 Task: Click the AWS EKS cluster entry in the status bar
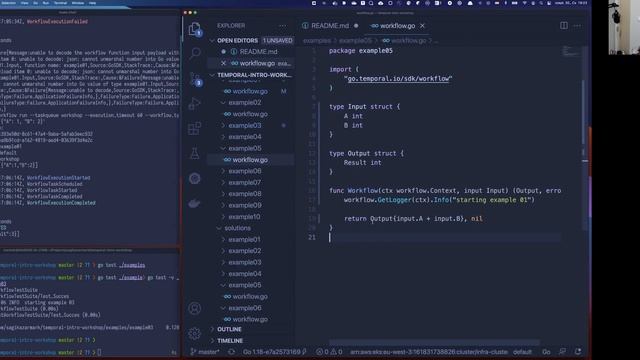429,351
